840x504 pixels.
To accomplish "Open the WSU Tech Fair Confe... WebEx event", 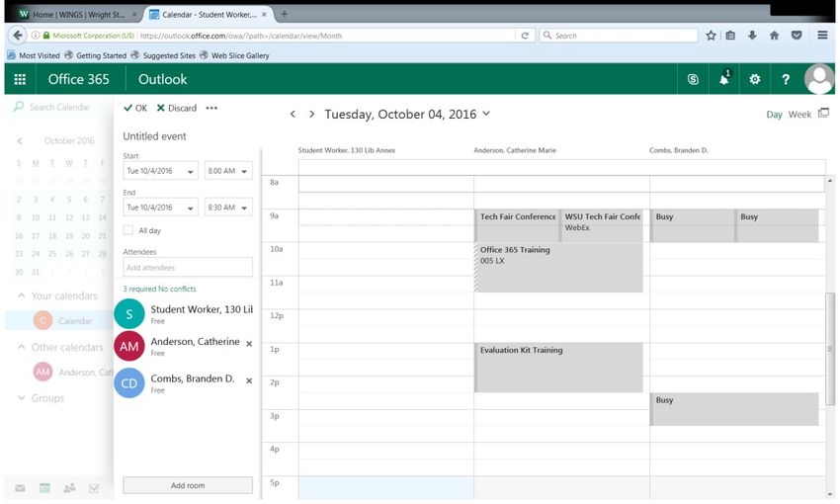I will [x=601, y=225].
